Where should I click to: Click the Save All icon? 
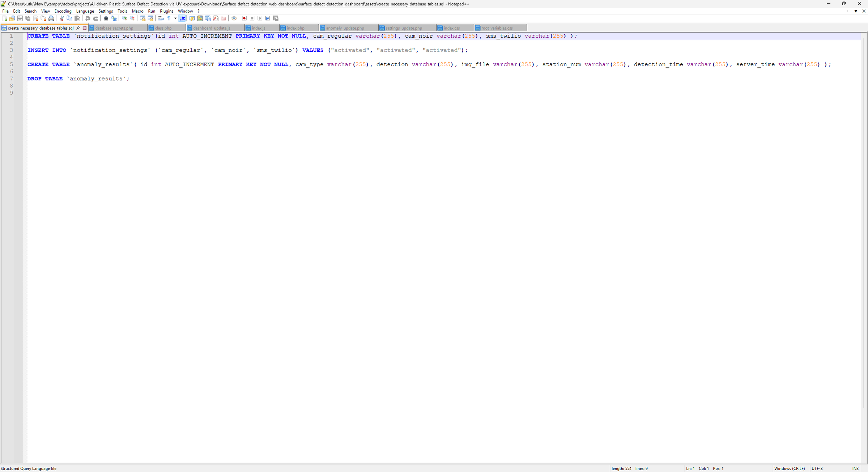click(x=28, y=18)
